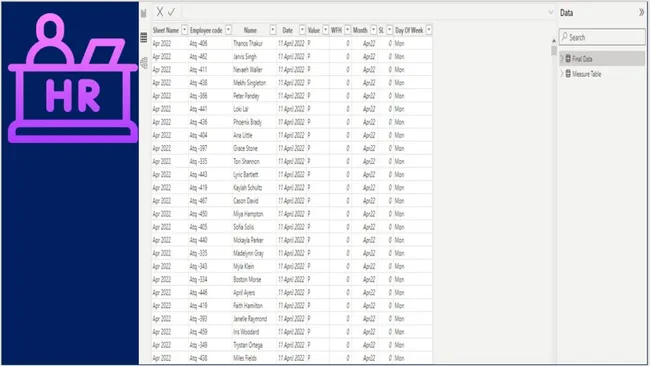
Task: Select Measure Table in Data pane
Action: [x=602, y=74]
